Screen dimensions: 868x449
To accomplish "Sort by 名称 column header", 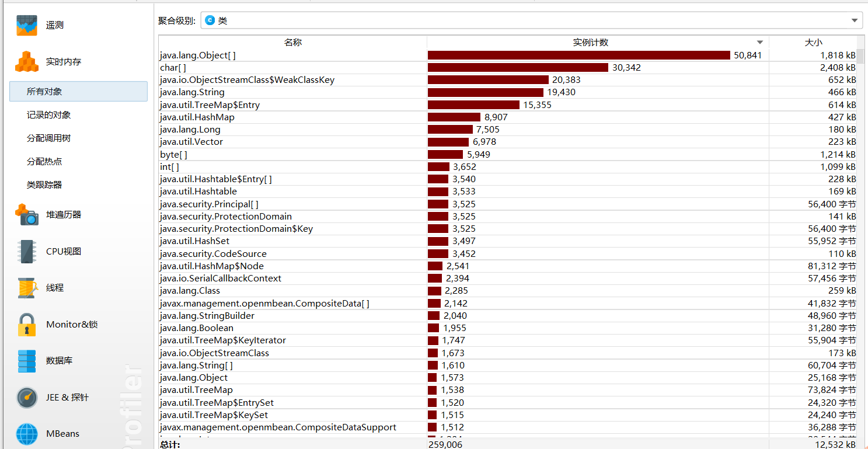I will [293, 43].
